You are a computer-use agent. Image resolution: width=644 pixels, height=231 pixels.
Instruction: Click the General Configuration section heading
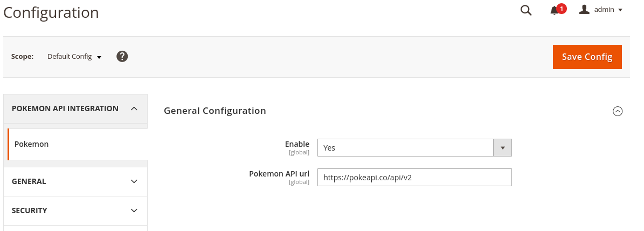tap(215, 111)
